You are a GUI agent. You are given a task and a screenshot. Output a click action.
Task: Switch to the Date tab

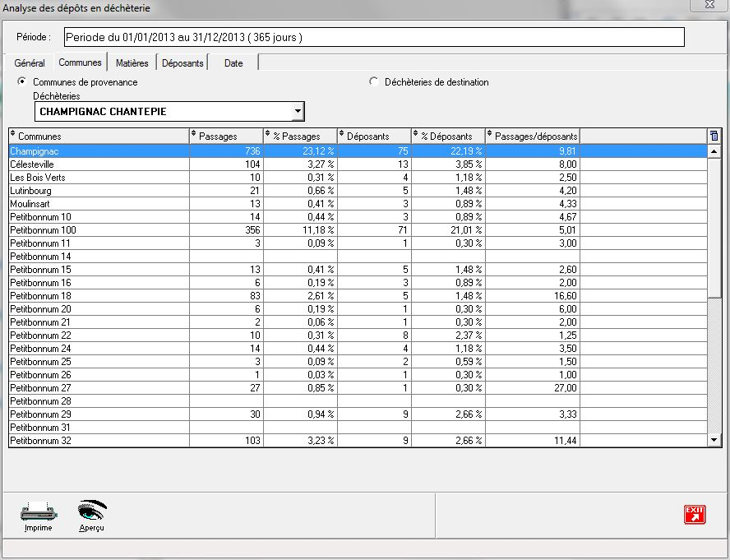point(233,63)
